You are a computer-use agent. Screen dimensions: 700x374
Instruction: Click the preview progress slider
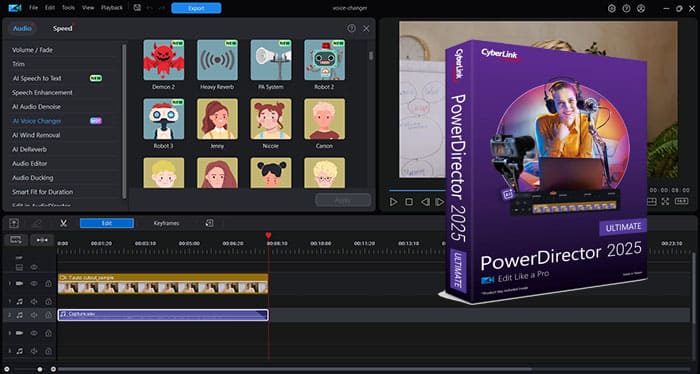[x=417, y=191]
